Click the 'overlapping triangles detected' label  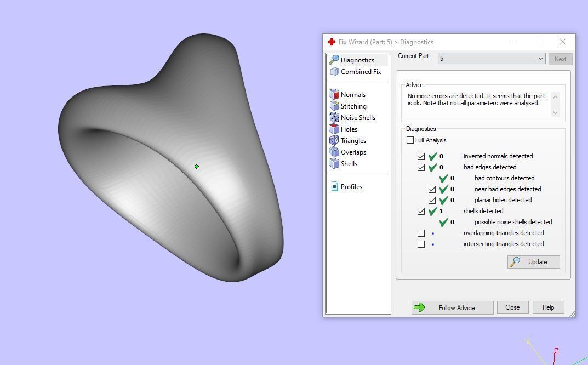tap(504, 233)
